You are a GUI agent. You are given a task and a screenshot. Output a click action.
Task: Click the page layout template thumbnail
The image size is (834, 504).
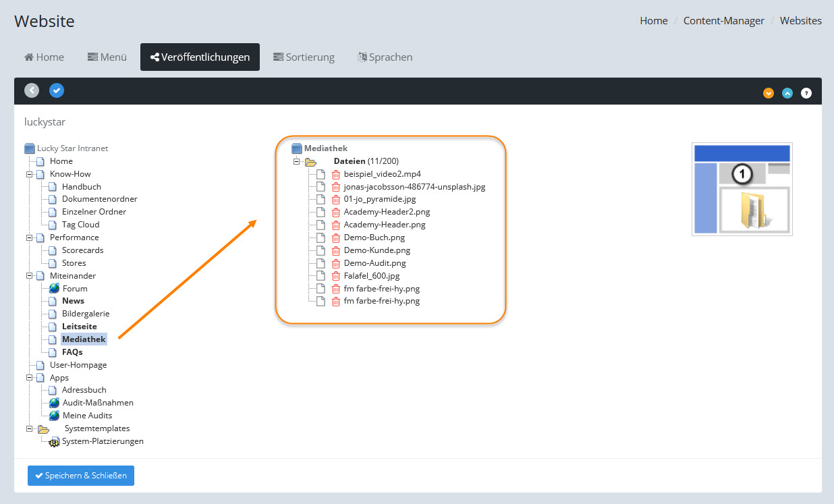742,189
